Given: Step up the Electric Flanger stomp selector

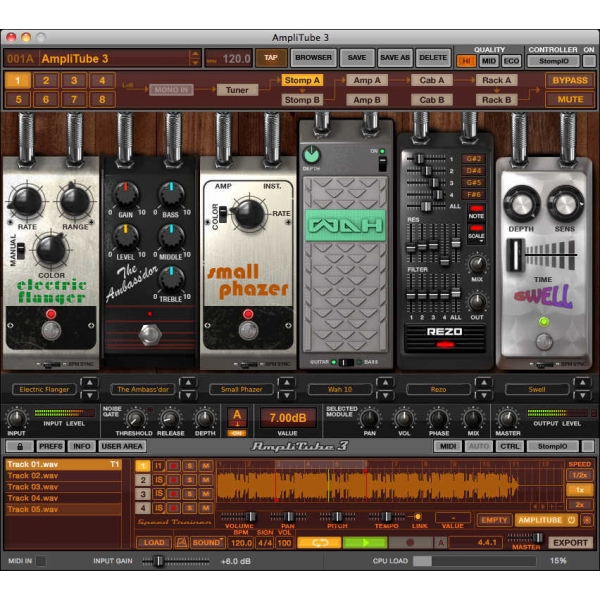Looking at the screenshot, I should click(x=89, y=382).
